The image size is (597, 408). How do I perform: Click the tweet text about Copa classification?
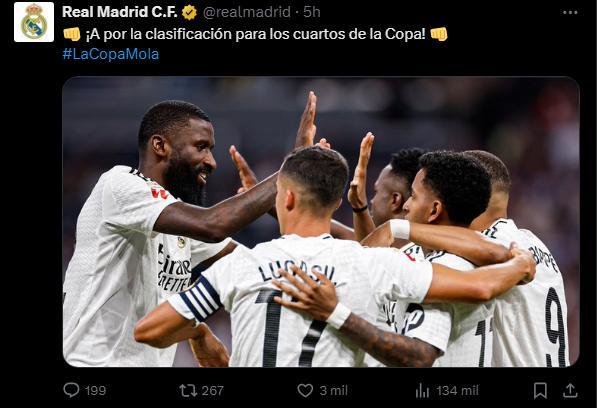pos(255,34)
